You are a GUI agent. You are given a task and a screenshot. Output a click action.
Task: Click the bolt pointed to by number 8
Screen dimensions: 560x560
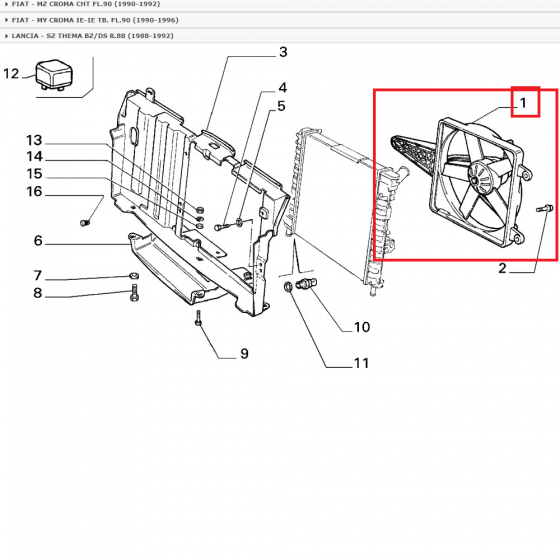point(134,292)
